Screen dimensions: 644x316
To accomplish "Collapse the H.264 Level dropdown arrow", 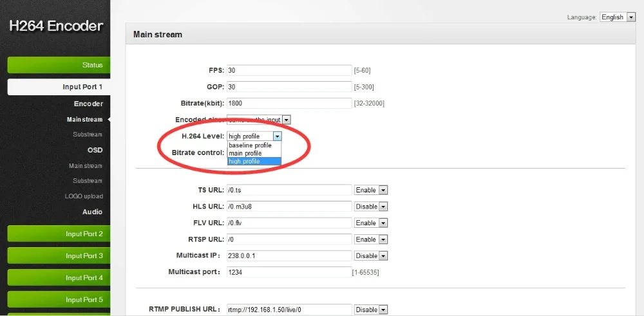I will pos(278,136).
